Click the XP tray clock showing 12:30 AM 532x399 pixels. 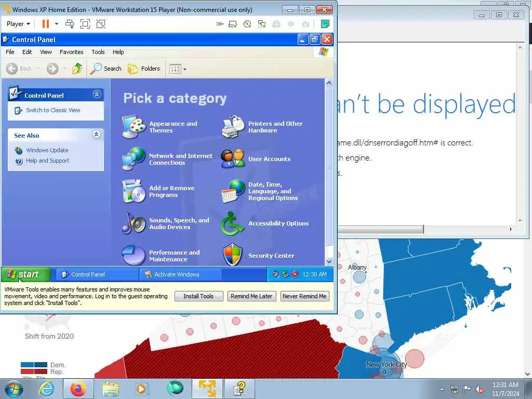[314, 274]
